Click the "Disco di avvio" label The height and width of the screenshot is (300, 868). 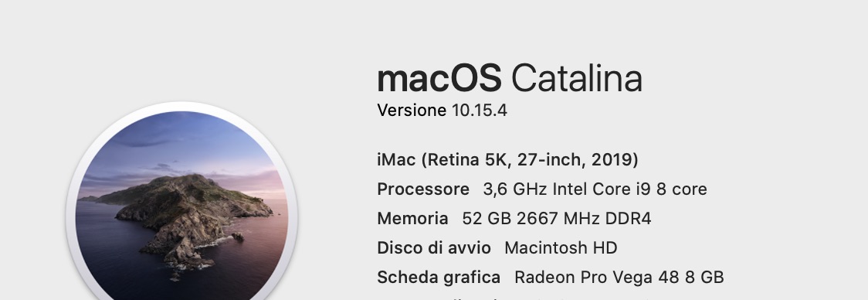click(x=433, y=248)
